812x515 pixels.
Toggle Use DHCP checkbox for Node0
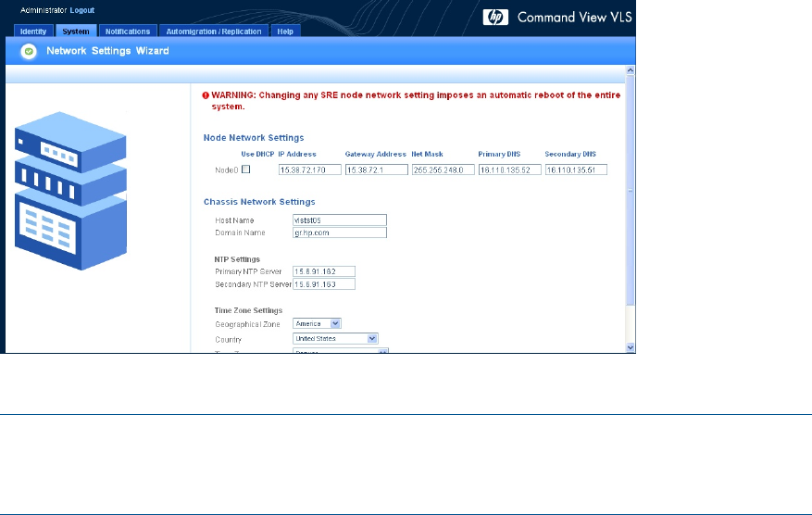(x=246, y=169)
